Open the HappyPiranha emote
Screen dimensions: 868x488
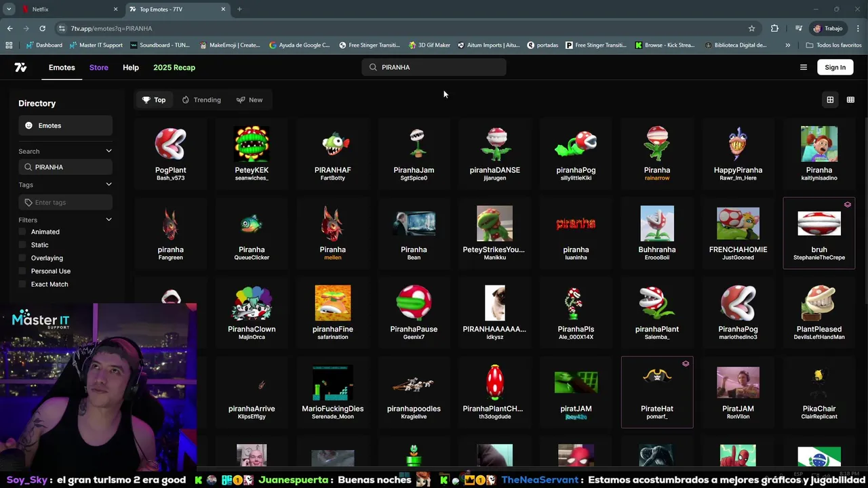pyautogui.click(x=738, y=154)
